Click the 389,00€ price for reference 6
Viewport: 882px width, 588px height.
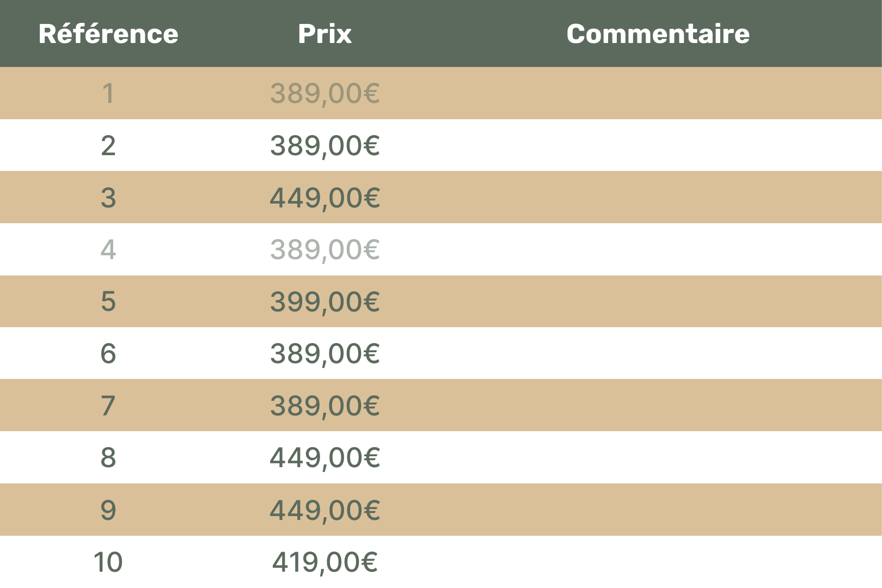(324, 353)
